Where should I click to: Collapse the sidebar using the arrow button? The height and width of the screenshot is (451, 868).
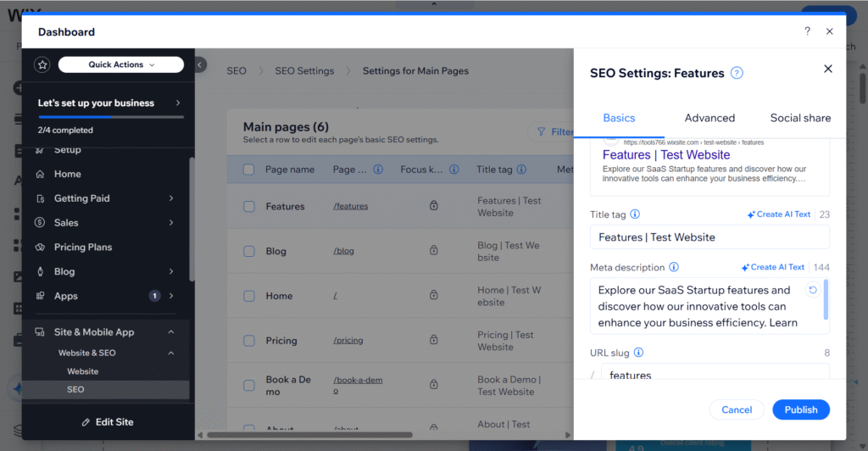[200, 64]
